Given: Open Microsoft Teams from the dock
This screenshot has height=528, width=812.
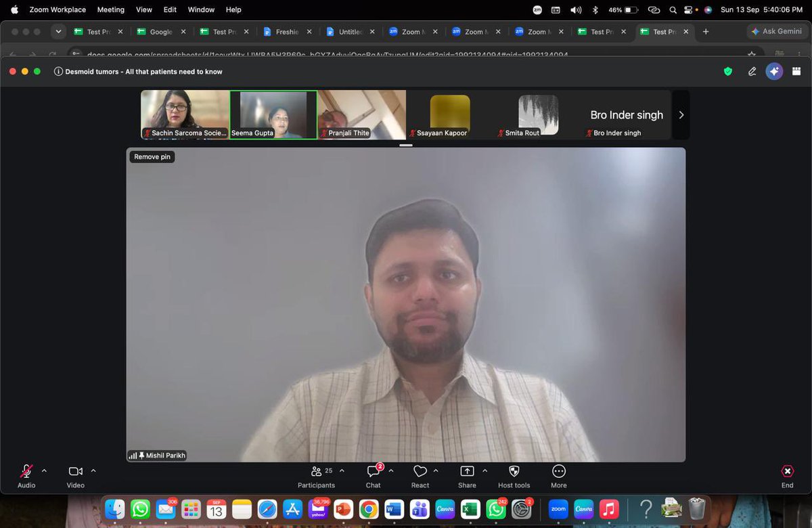Looking at the screenshot, I should coord(419,509).
